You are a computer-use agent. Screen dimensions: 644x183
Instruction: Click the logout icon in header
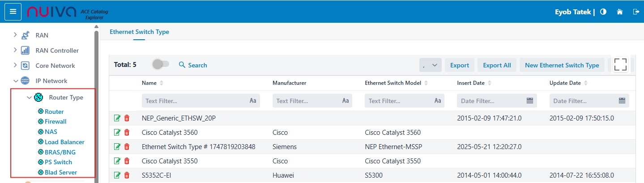pyautogui.click(x=636, y=12)
